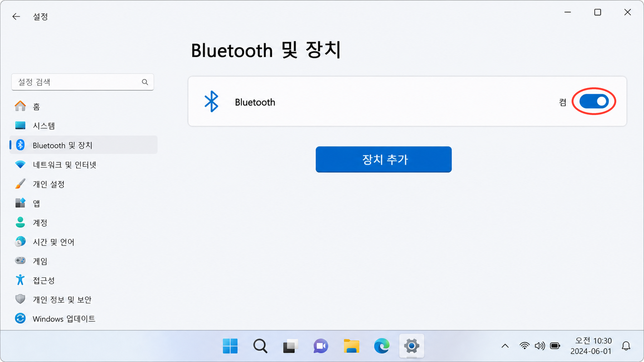Open 홈 in the sidebar

(x=83, y=106)
